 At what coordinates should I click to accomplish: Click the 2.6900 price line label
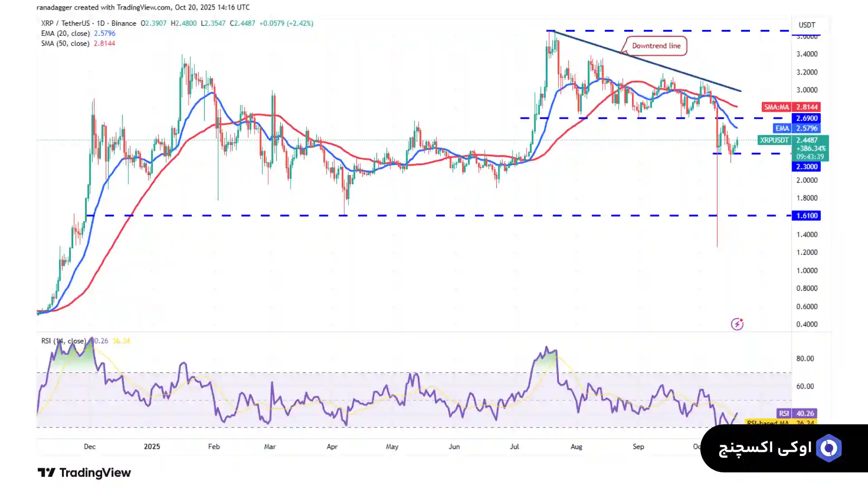click(x=806, y=118)
